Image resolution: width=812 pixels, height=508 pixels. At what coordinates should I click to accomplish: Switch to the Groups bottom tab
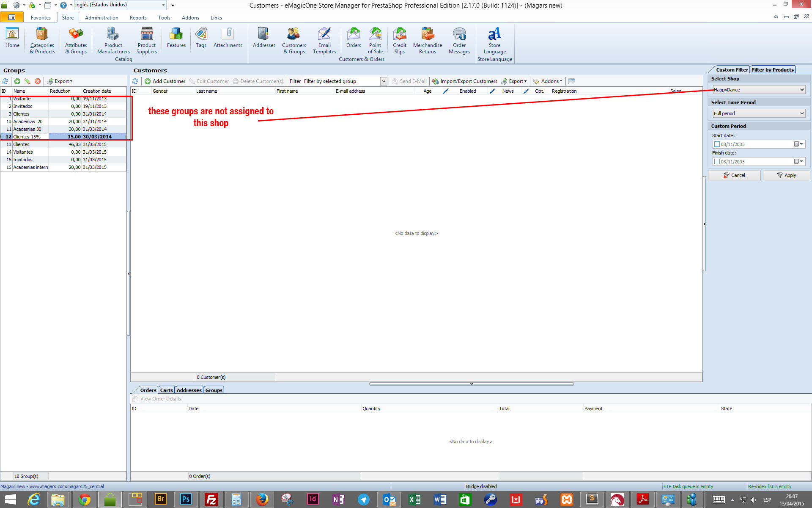tap(214, 390)
